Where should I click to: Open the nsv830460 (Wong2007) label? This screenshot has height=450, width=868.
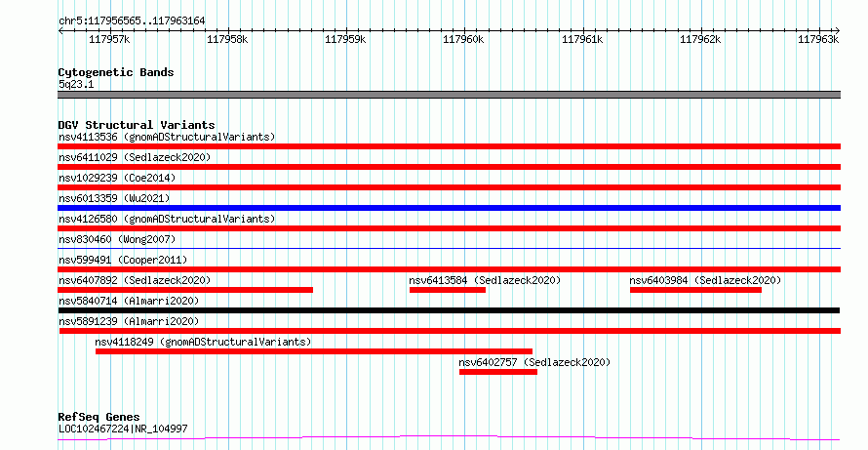[117, 239]
